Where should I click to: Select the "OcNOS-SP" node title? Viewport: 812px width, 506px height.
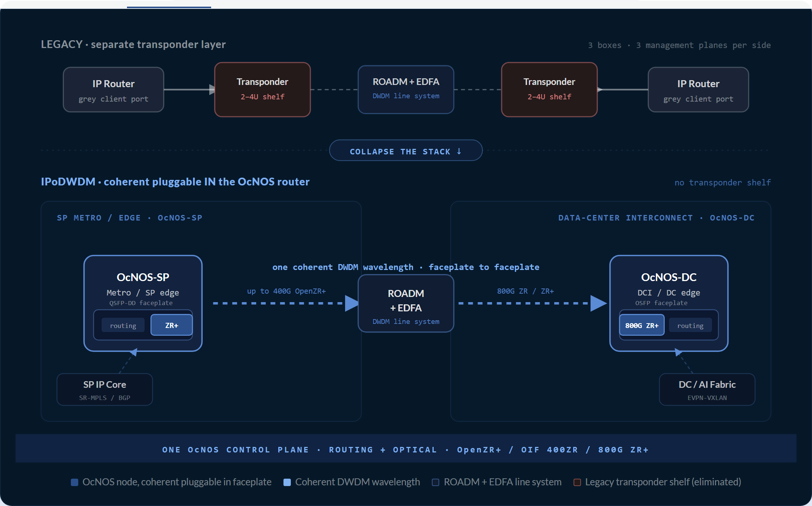point(143,277)
